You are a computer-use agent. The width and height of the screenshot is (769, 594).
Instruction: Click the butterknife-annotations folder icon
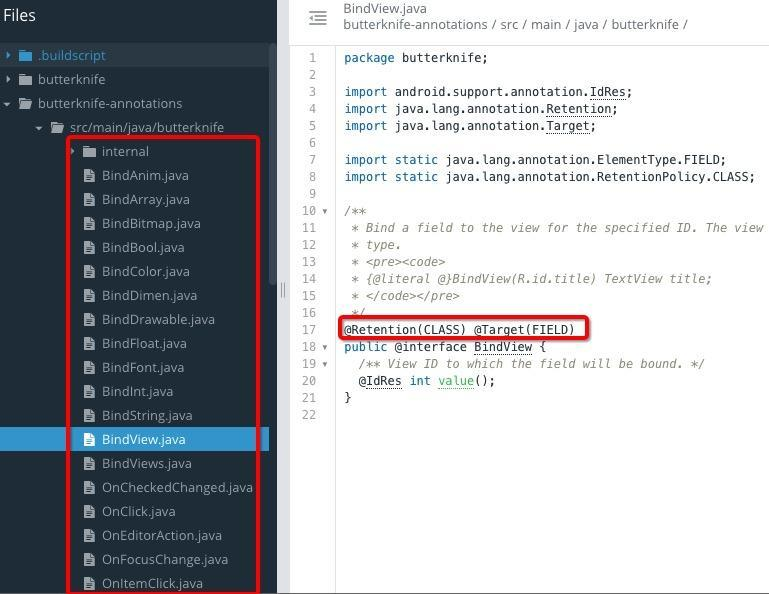pyautogui.click(x=26, y=103)
